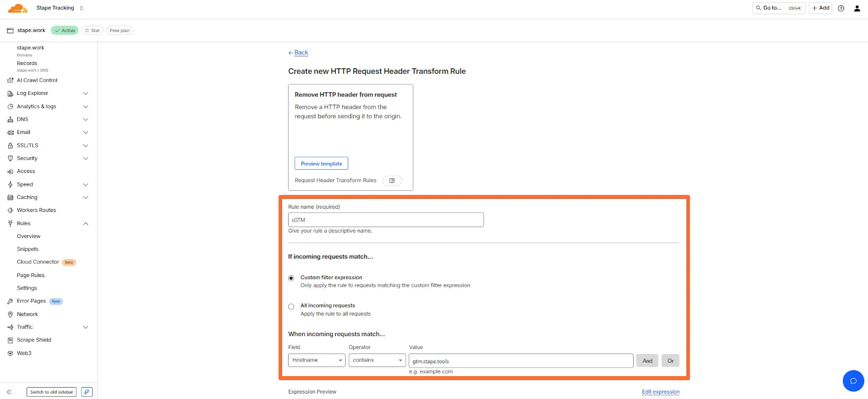Click the blue chat support bubble
The width and height of the screenshot is (868, 399).
click(853, 381)
